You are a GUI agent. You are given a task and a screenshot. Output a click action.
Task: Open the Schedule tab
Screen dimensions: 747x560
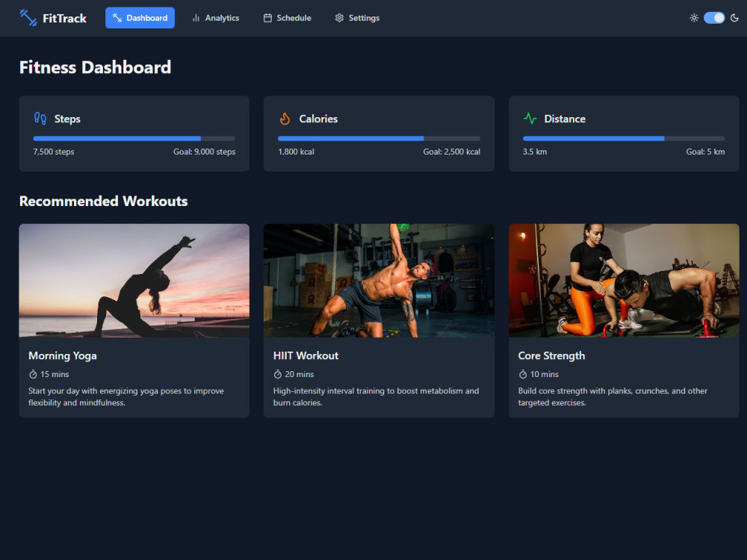[288, 18]
